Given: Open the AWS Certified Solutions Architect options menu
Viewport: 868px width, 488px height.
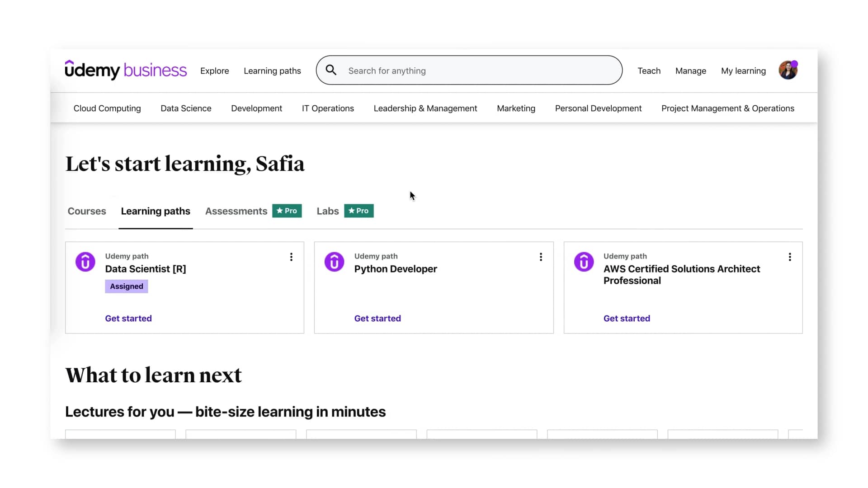Looking at the screenshot, I should coord(790,257).
